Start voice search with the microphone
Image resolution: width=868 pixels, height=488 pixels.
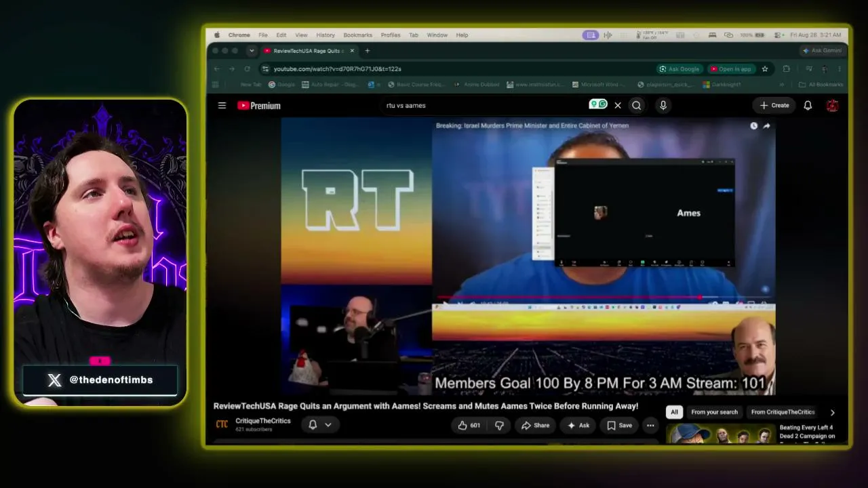coord(663,106)
